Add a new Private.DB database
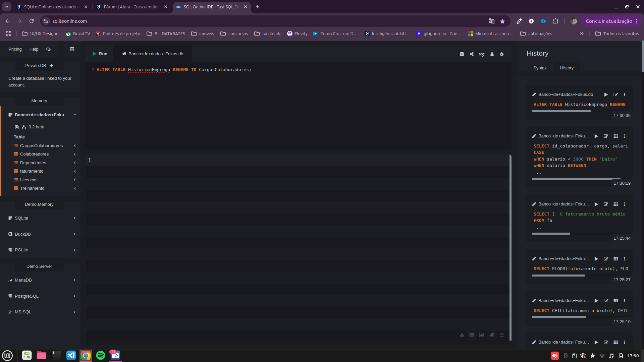644x362 pixels. point(52,66)
